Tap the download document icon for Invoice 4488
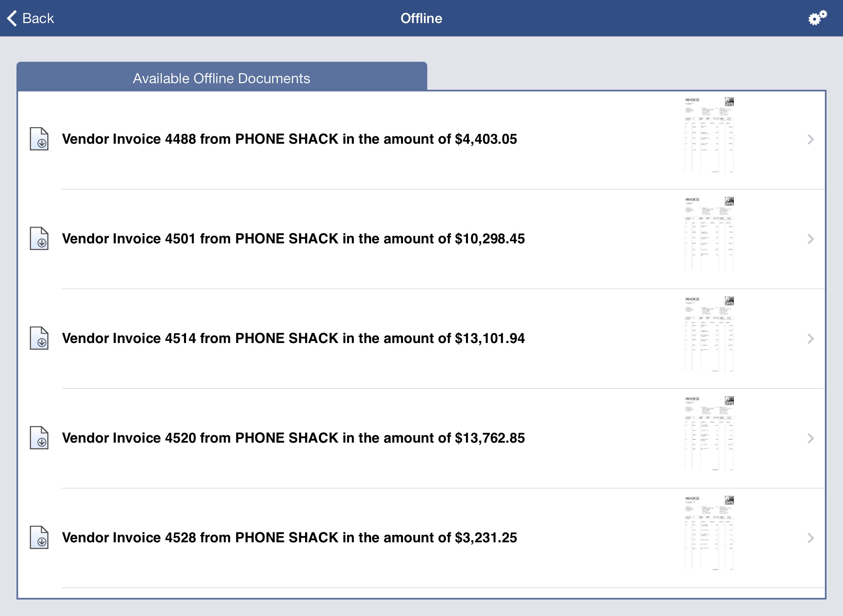843x616 pixels. 39,139
